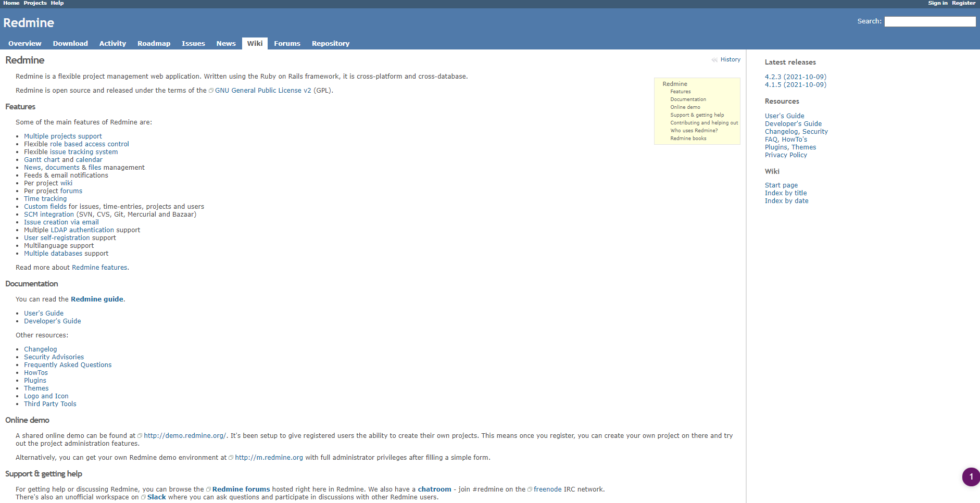Open HowTos link
The height and width of the screenshot is (503, 980).
36,373
